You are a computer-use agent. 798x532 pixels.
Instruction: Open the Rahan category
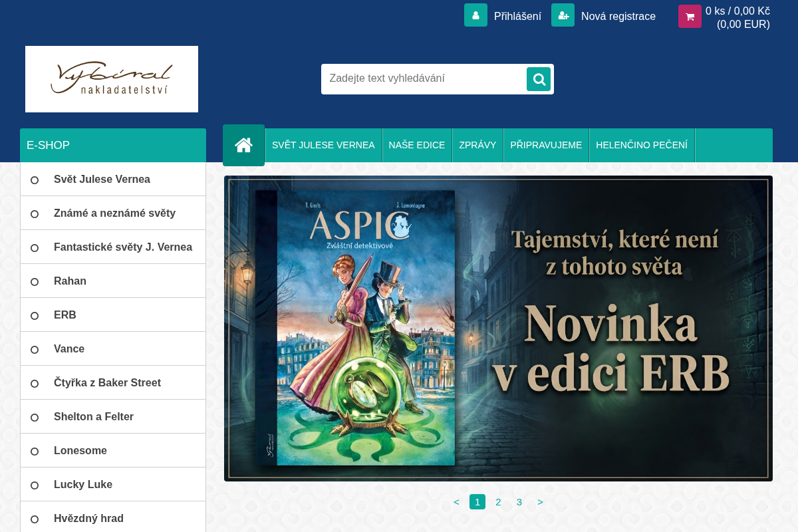[x=113, y=281]
